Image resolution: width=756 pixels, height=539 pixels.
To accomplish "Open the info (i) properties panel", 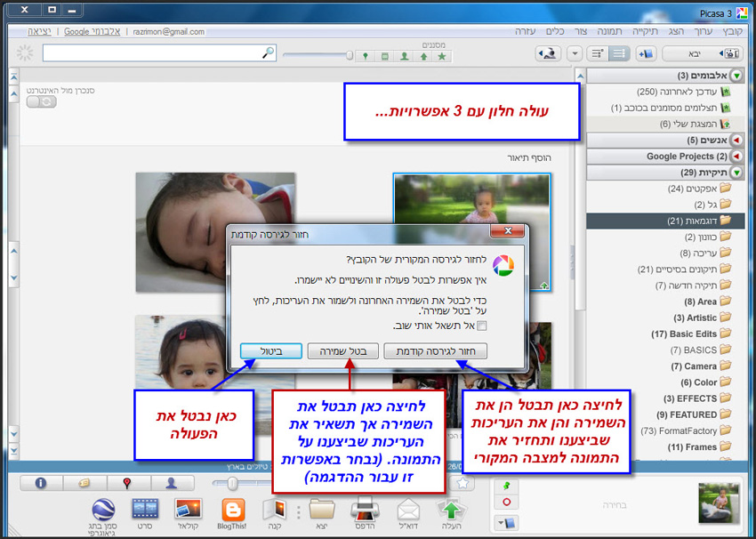I will [x=41, y=483].
